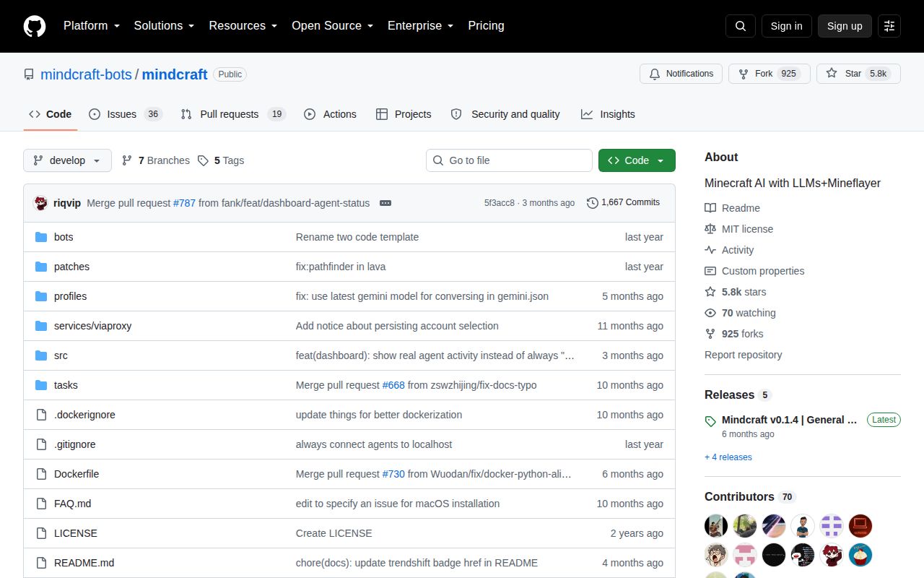Screen dimensions: 924x578
Task: Open Pricing in top navigation
Action: 486,26
